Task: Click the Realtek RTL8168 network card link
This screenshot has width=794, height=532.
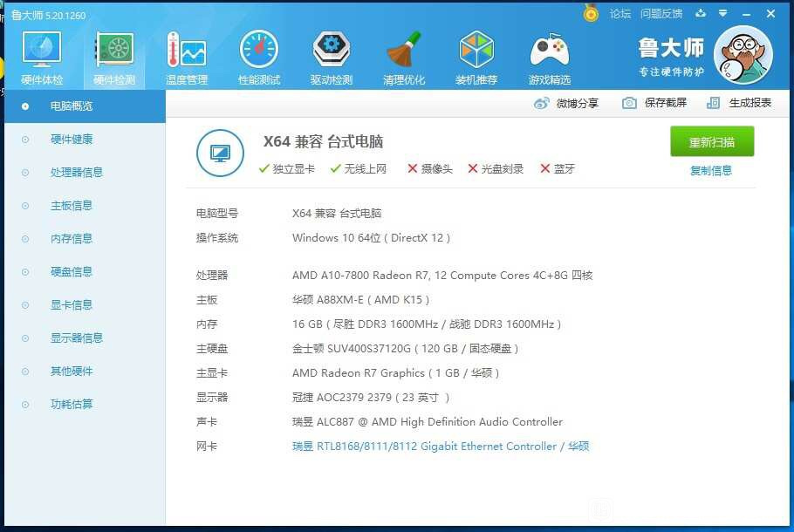Action: (x=441, y=447)
